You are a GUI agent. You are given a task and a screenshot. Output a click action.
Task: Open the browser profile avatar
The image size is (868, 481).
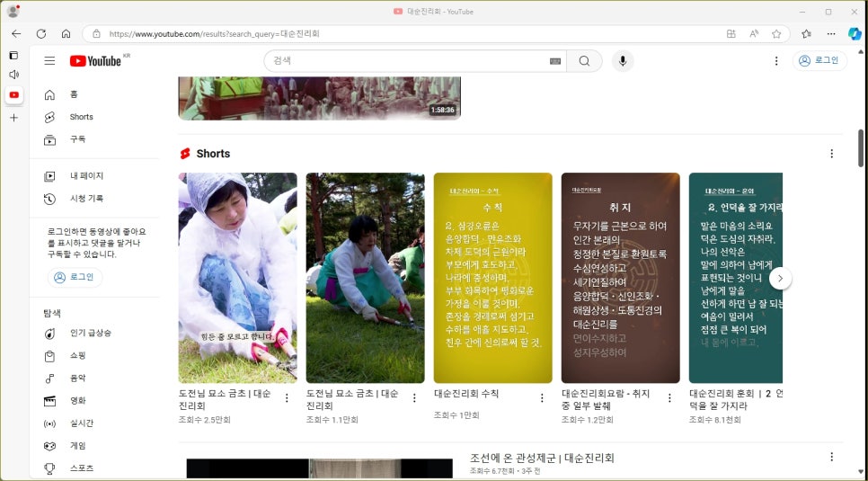13,11
